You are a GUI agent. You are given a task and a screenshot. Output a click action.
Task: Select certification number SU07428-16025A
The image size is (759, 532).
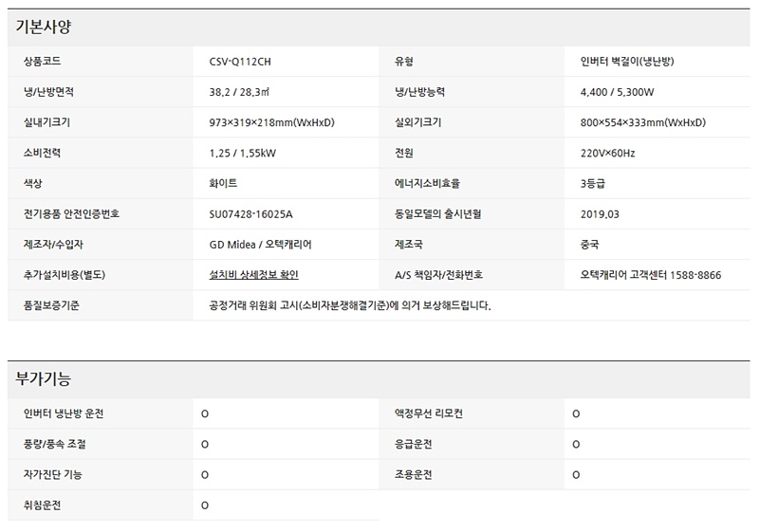tap(250, 214)
